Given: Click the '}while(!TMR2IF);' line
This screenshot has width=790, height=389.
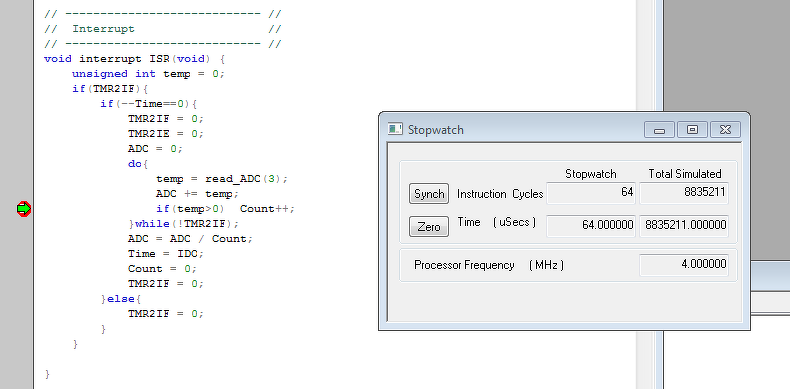Looking at the screenshot, I should pyautogui.click(x=184, y=224).
